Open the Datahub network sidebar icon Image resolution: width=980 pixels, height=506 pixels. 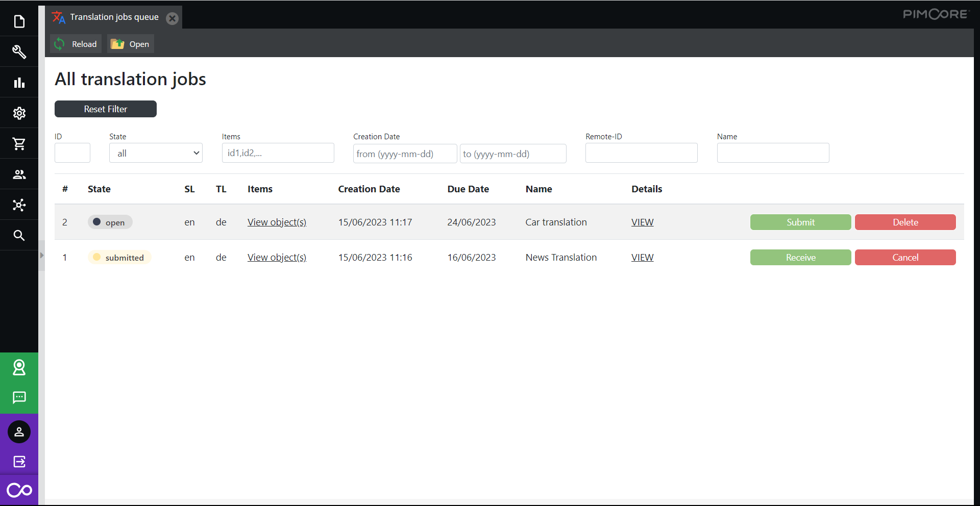tap(19, 205)
